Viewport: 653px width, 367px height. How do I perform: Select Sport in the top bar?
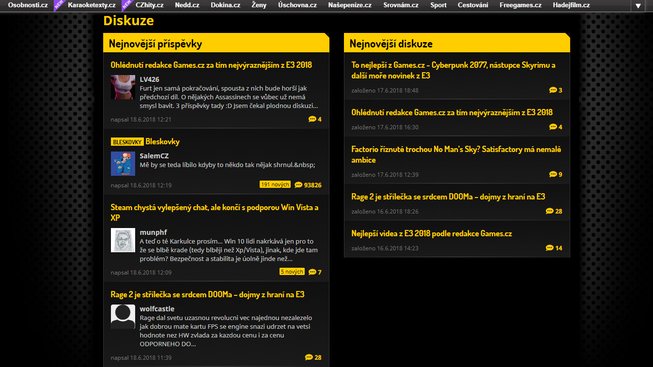438,5
